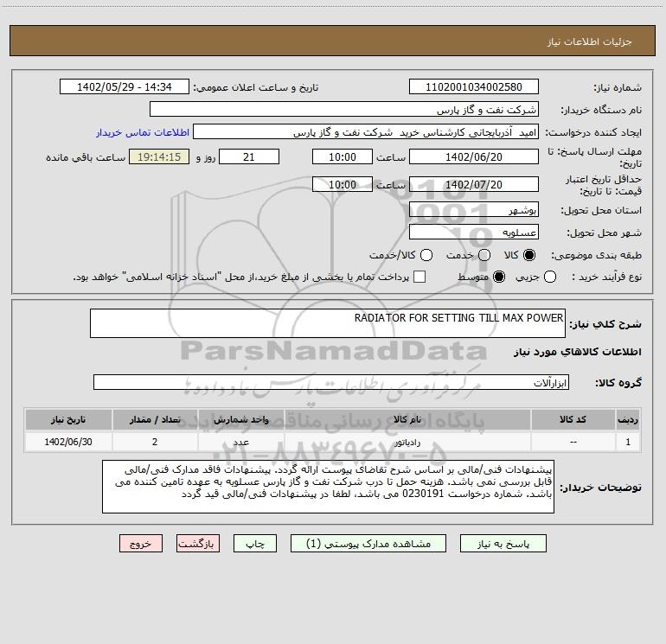
Task: Click the request creator field امید آذربایجانی
Action: 366,131
